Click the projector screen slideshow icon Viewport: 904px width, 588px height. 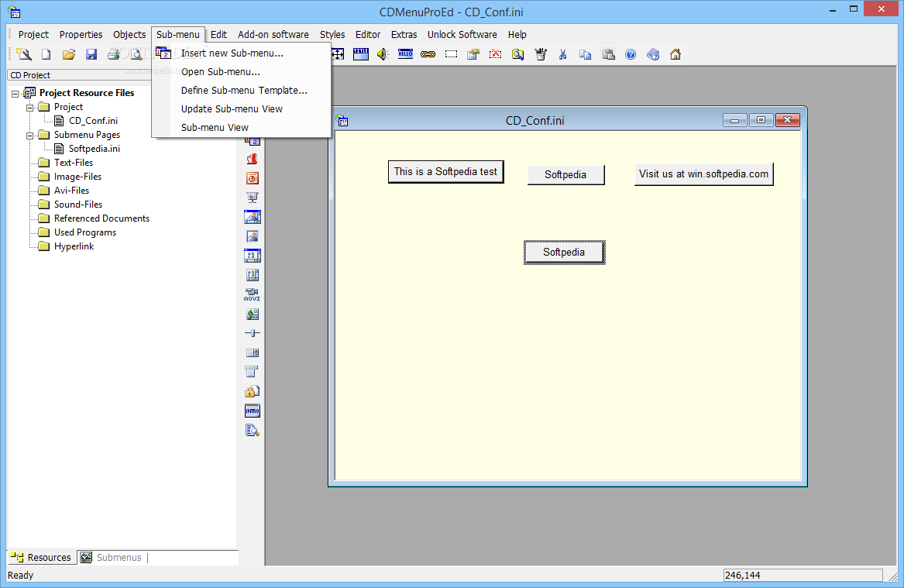tap(252, 198)
